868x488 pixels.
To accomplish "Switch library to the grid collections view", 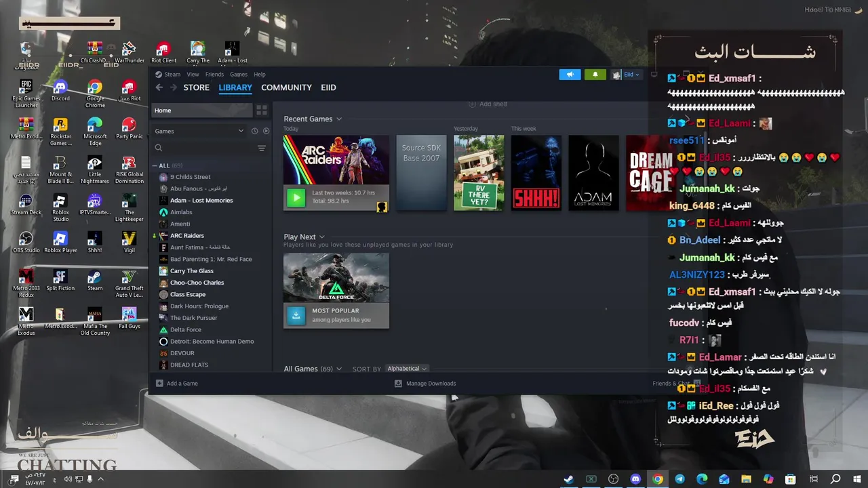I will coord(262,110).
